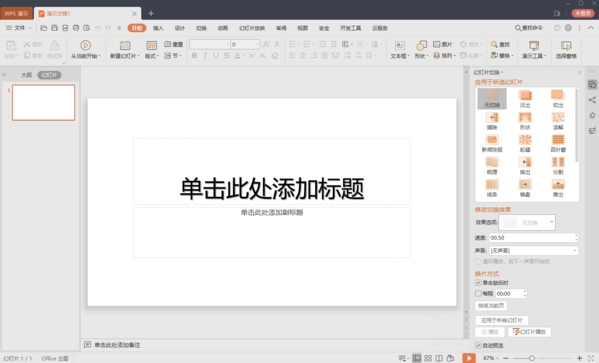Screen dimensions: 599x363
Task: Click the open folder icon in quick toolbar
Action: tap(44, 28)
